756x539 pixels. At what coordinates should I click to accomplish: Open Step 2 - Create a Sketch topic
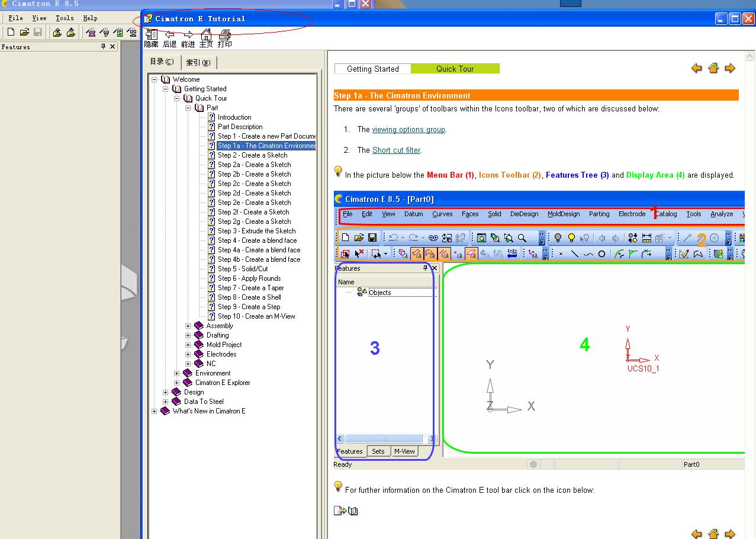[252, 155]
